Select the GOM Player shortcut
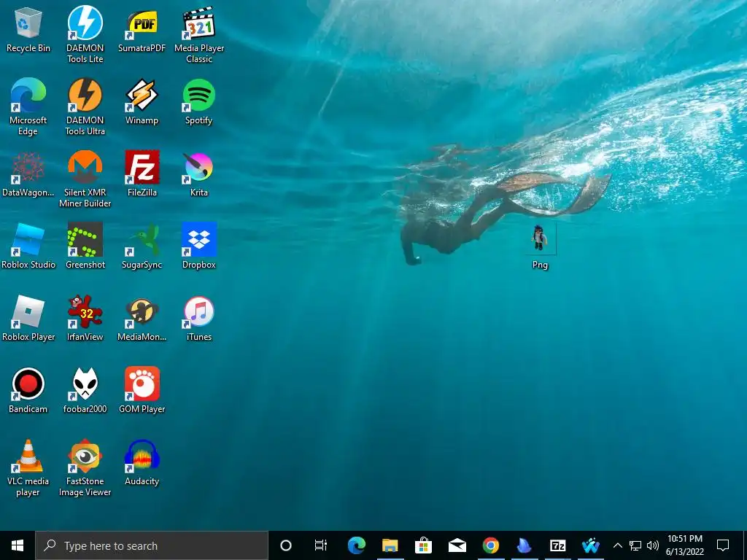Screen dimensions: 747x560 [x=142, y=391]
